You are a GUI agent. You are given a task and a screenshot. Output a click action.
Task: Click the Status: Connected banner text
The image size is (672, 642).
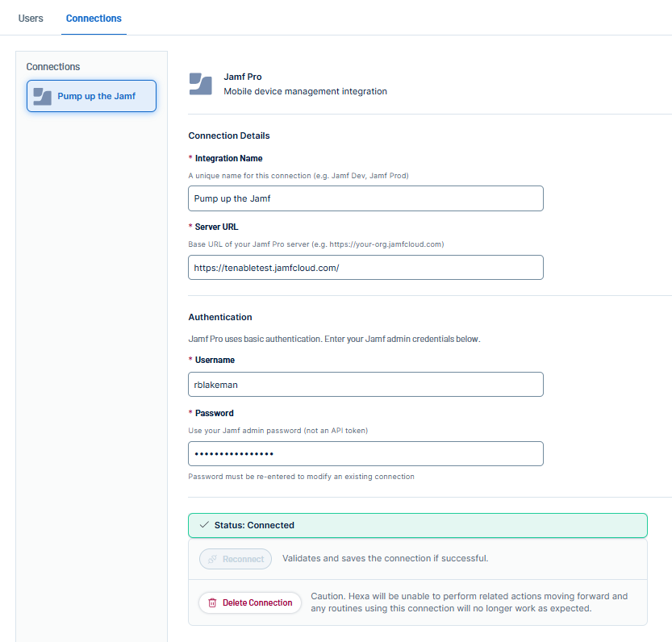tap(254, 525)
